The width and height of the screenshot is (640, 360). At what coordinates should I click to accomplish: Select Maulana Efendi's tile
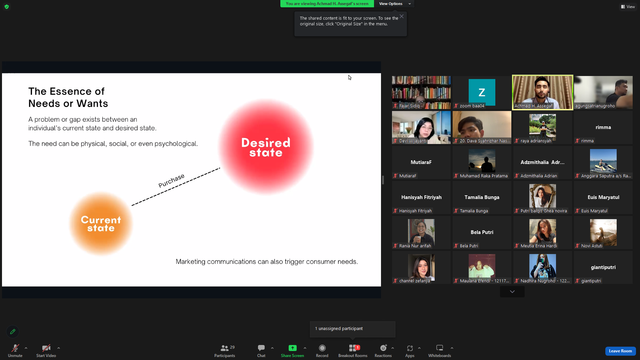(482, 268)
